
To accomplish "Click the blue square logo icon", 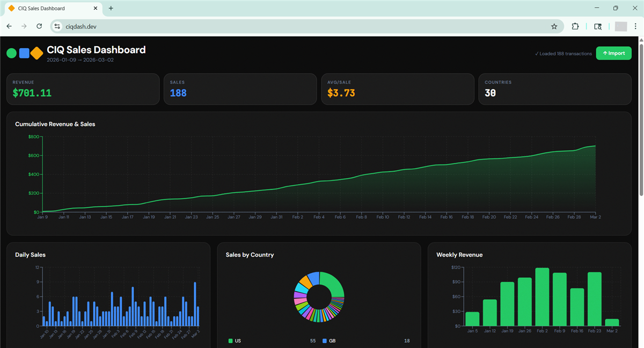I will tap(24, 53).
